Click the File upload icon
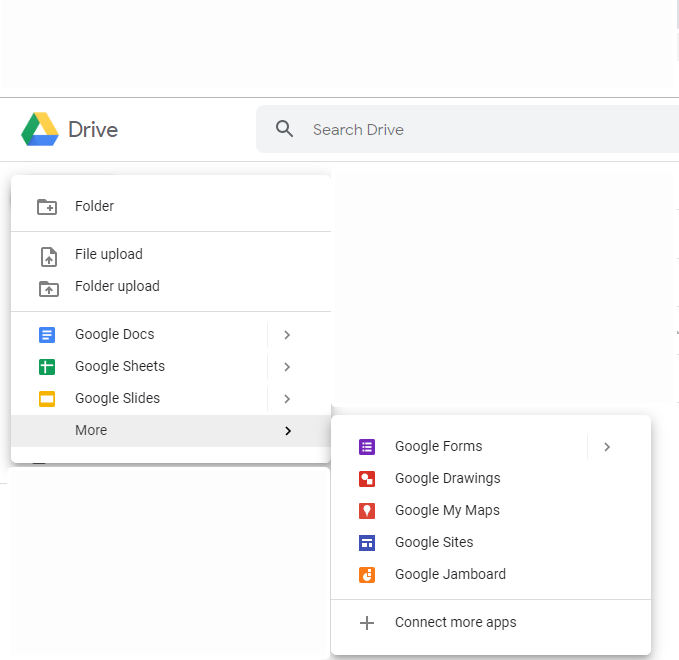Viewport: 679px width, 660px height. pos(48,256)
